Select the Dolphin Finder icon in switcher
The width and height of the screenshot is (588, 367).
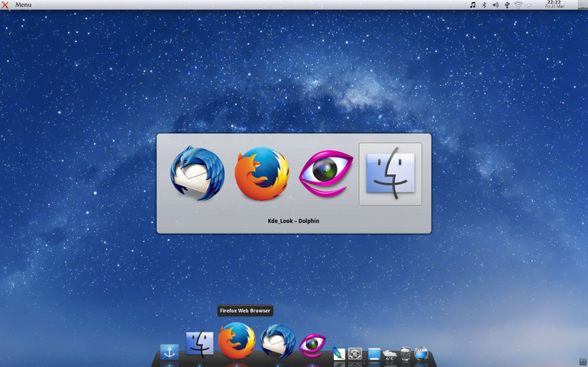coord(390,174)
